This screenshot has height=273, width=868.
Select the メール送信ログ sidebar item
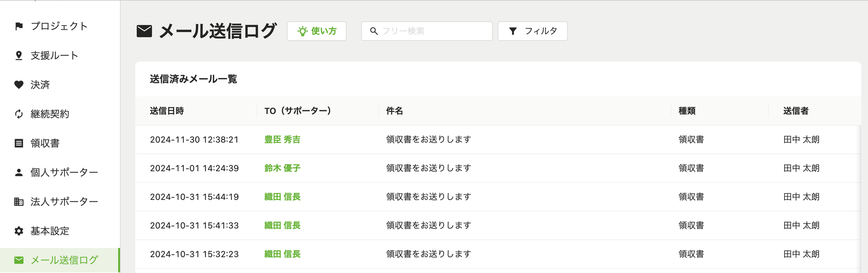pos(60,260)
